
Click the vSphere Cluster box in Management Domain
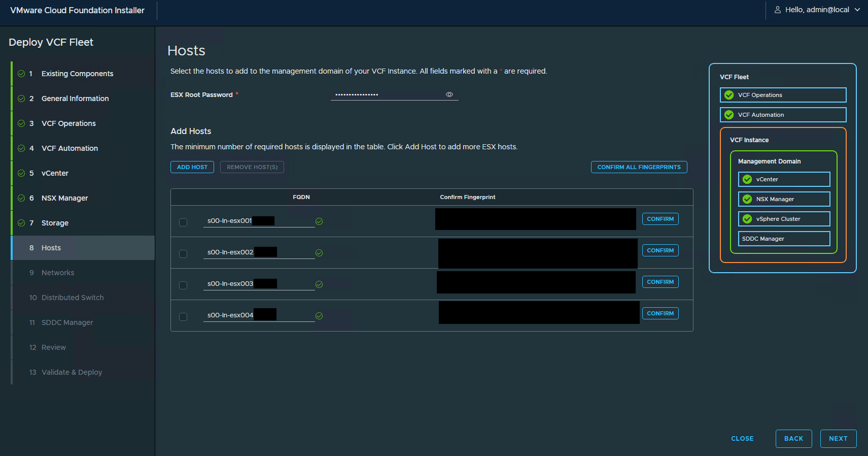[x=784, y=219]
